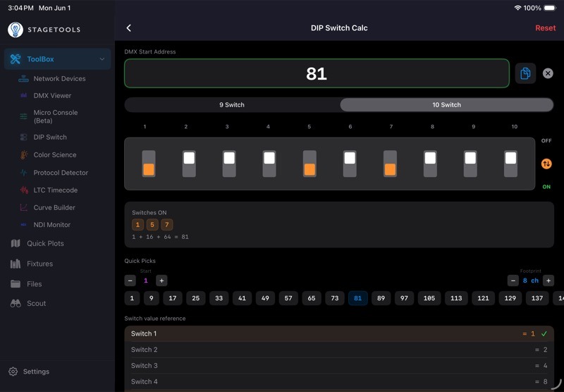The height and width of the screenshot is (392, 564).
Task: Pick quick address 25
Action: point(196,298)
